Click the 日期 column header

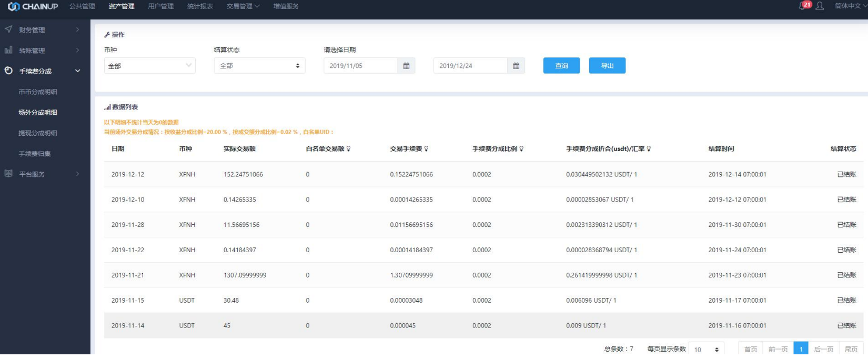118,149
